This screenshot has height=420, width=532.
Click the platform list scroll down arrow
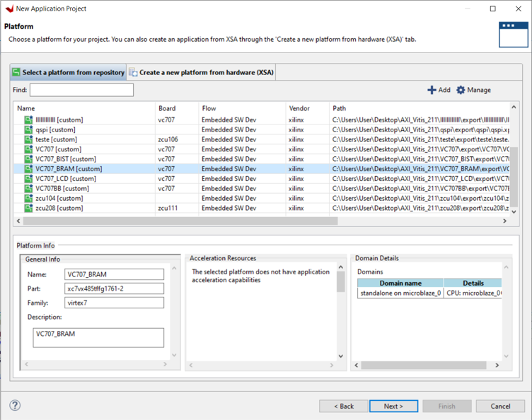point(514,212)
